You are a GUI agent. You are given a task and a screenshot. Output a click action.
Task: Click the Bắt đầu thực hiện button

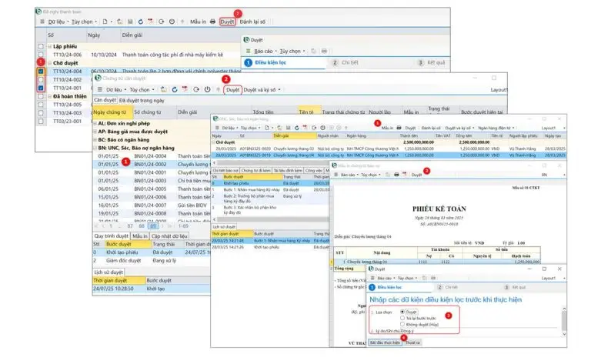(385, 342)
